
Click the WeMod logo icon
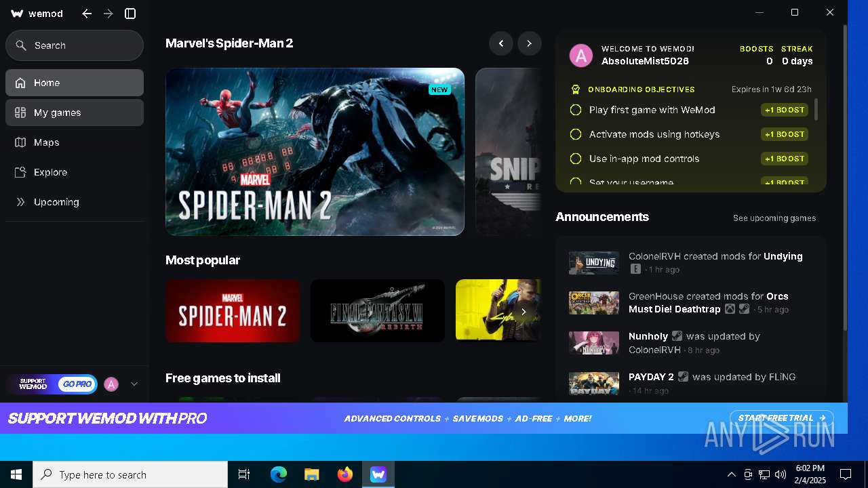tap(18, 14)
